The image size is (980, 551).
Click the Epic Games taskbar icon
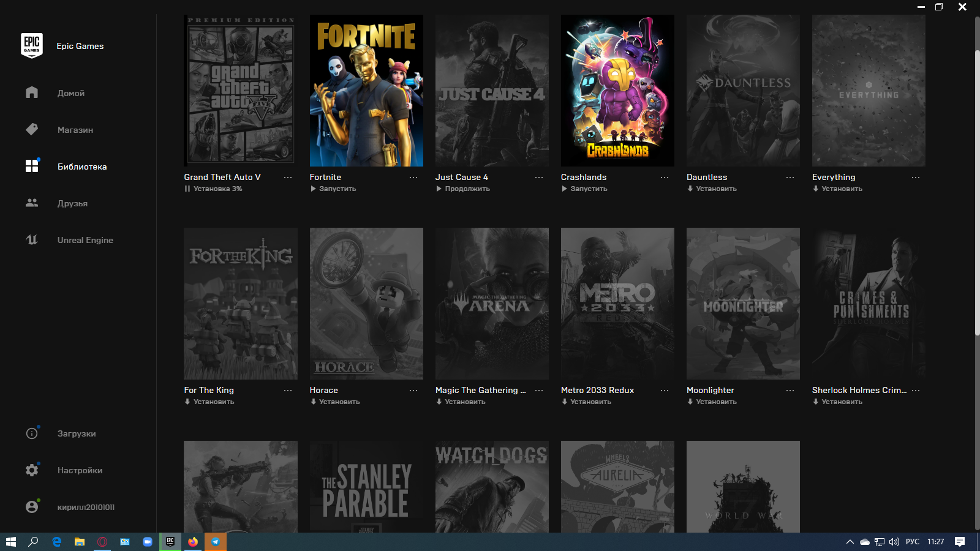pos(170,542)
